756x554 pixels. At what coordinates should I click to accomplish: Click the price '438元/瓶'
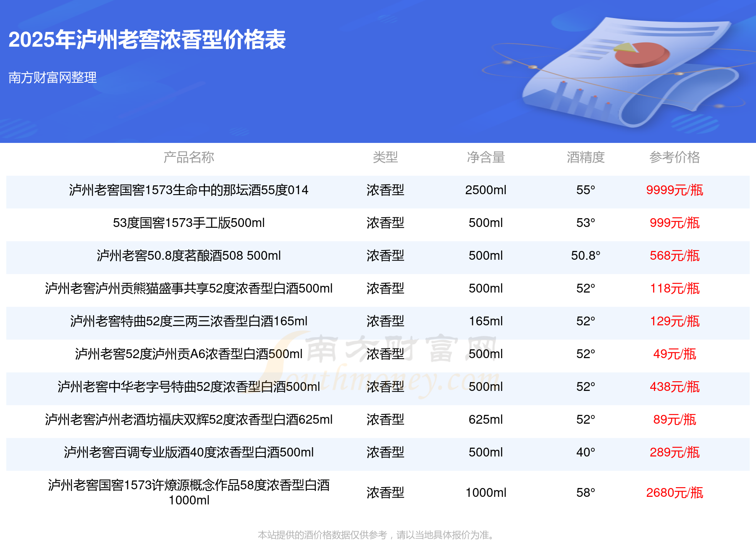(675, 387)
